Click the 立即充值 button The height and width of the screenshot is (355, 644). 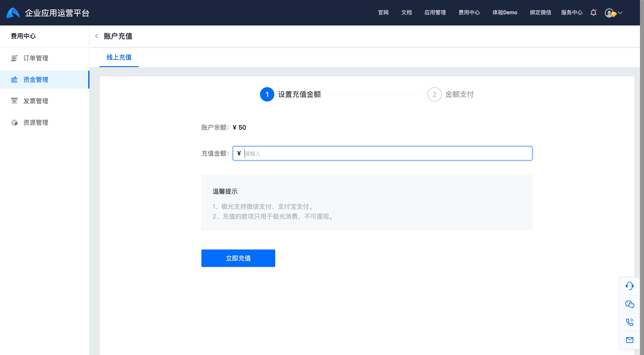(238, 258)
